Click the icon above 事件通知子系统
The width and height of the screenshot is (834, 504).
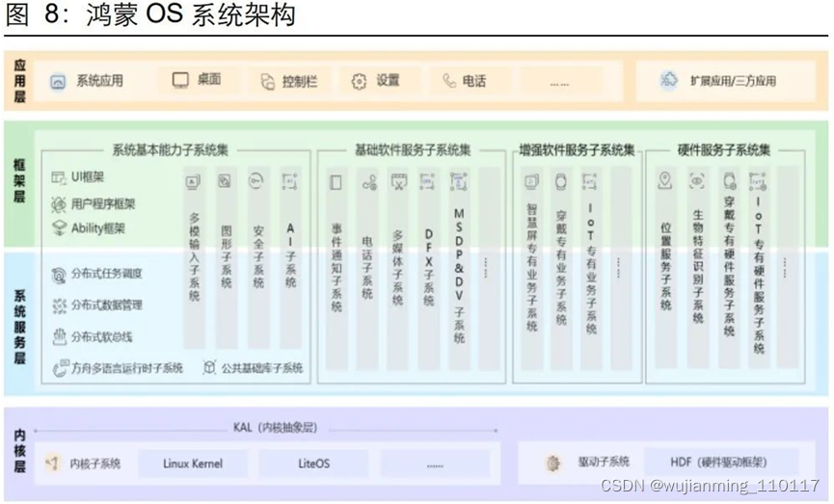pyautogui.click(x=336, y=182)
